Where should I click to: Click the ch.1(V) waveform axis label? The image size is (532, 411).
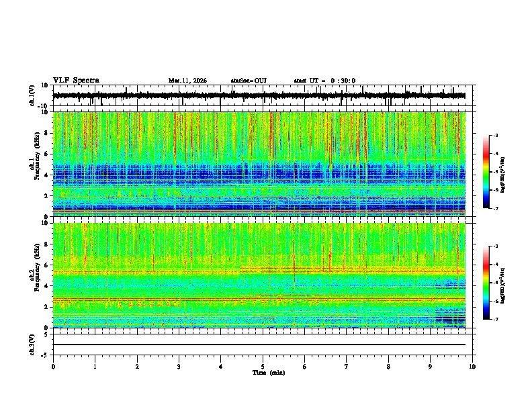click(x=32, y=95)
